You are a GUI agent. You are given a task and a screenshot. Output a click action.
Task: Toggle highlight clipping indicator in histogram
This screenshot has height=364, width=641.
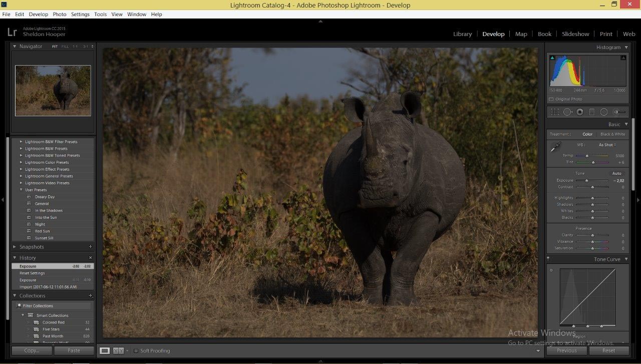pos(623,58)
